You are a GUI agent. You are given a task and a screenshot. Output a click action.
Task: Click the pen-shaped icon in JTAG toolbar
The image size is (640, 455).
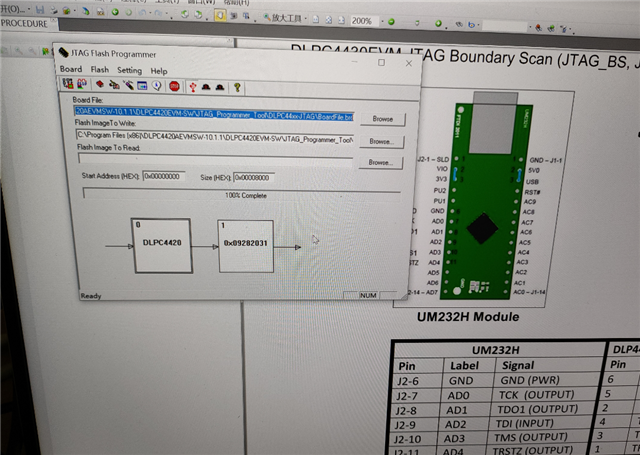pyautogui.click(x=129, y=85)
